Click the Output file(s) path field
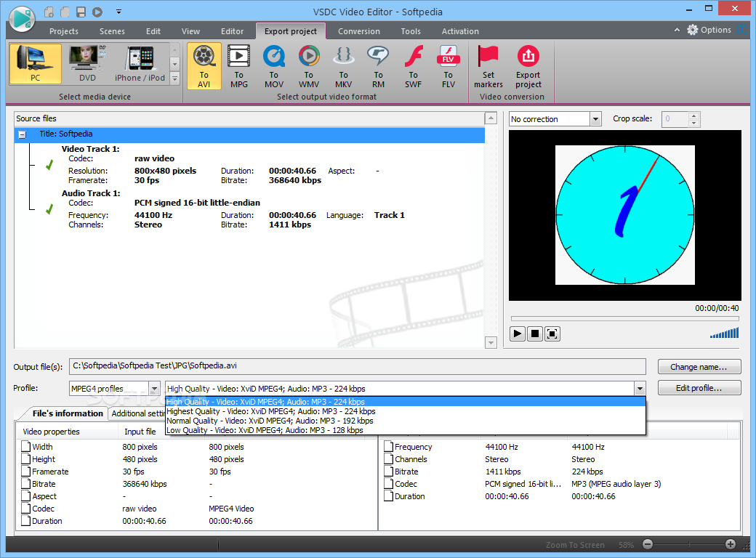756x558 pixels. (357, 366)
